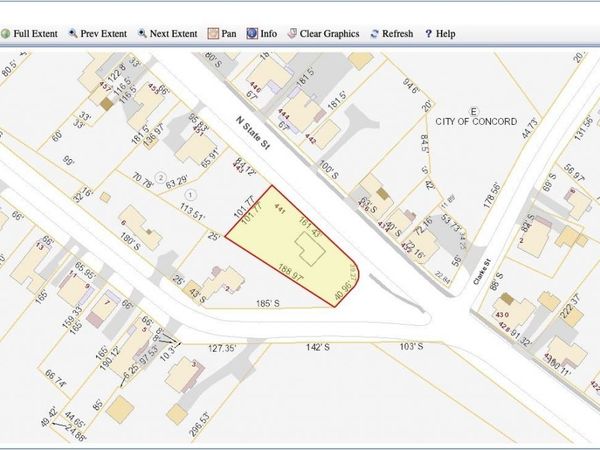The height and width of the screenshot is (450, 600).
Task: Click the 65.95' dimension label
Action: click(x=84, y=270)
